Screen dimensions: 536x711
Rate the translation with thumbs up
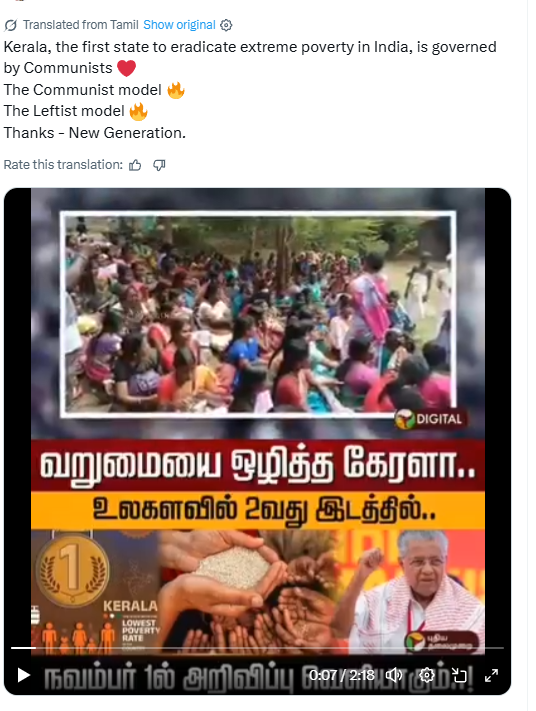pos(135,165)
